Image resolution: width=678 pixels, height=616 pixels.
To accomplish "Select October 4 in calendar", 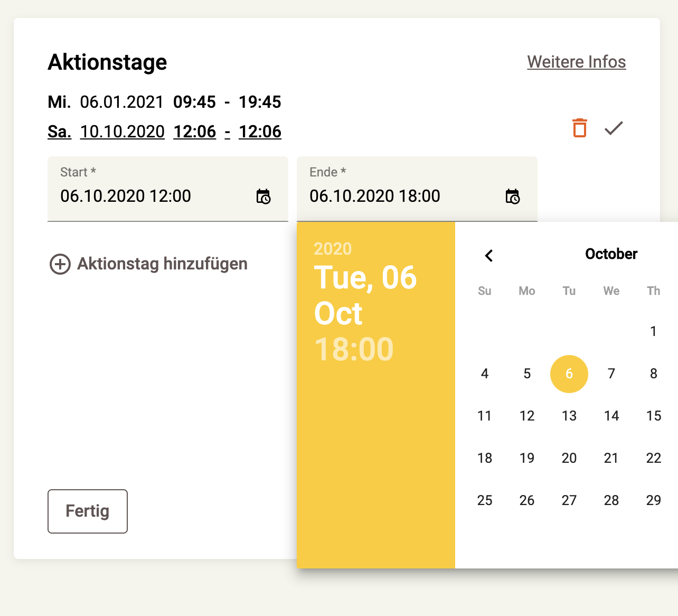I will pyautogui.click(x=485, y=374).
